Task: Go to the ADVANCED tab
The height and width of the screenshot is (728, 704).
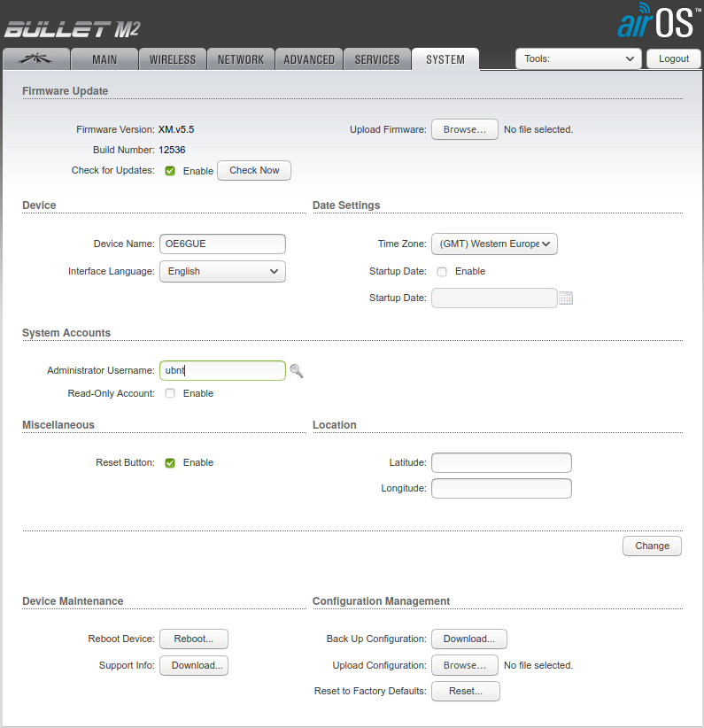Action: click(309, 59)
